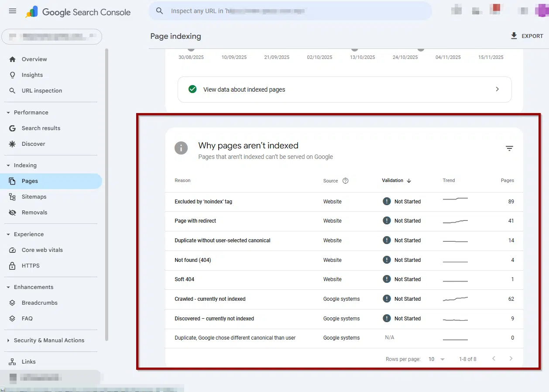This screenshot has width=549, height=392.
Task: Click the green checkmark on indexed pages card
Action: 192,89
